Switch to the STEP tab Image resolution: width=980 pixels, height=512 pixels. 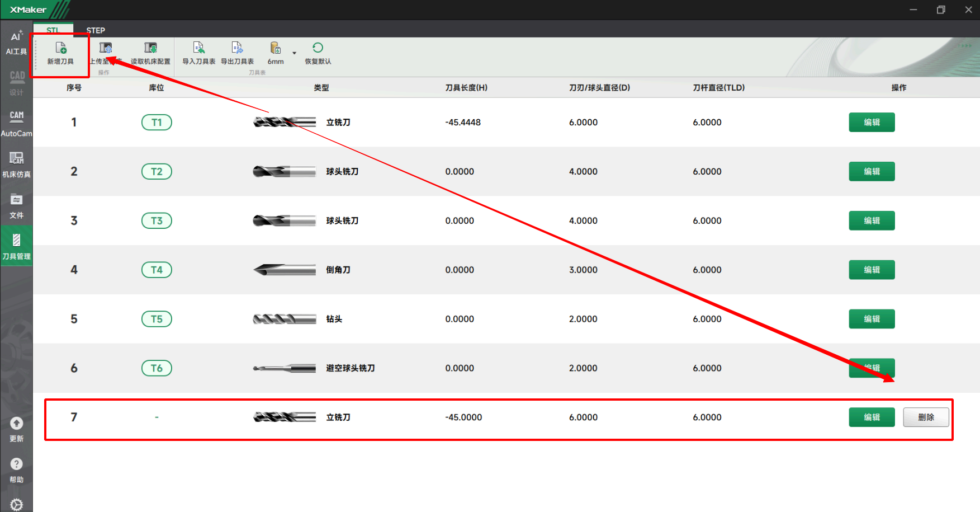click(96, 30)
